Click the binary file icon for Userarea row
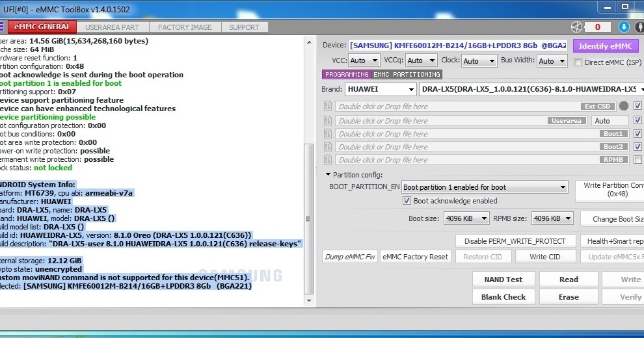The height and width of the screenshot is (338, 644). pyautogui.click(x=327, y=121)
